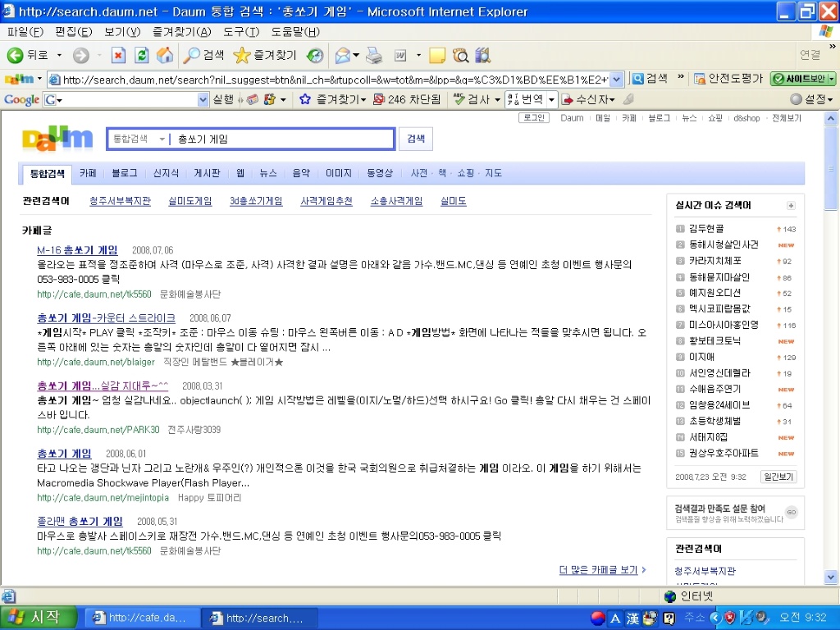Image resolution: width=840 pixels, height=630 pixels.
Task: Expand 실시간 이슈 검색어 plus button
Action: pos(791,206)
